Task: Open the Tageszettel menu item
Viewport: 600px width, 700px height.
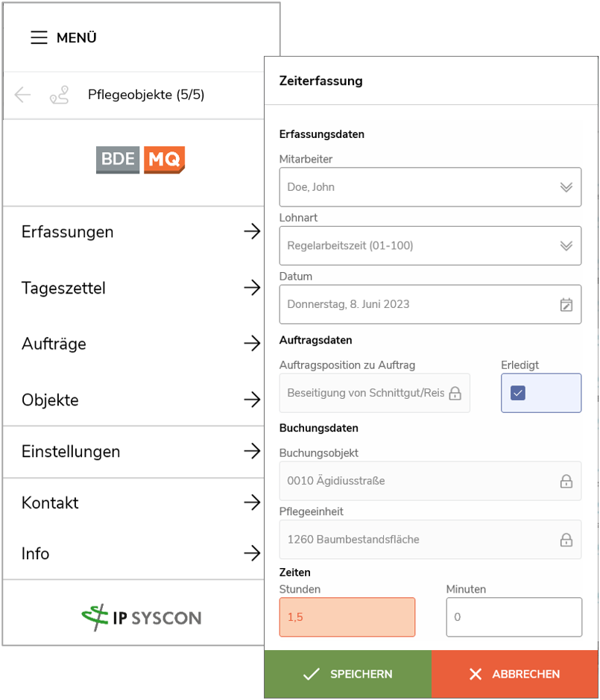Action: point(141,288)
